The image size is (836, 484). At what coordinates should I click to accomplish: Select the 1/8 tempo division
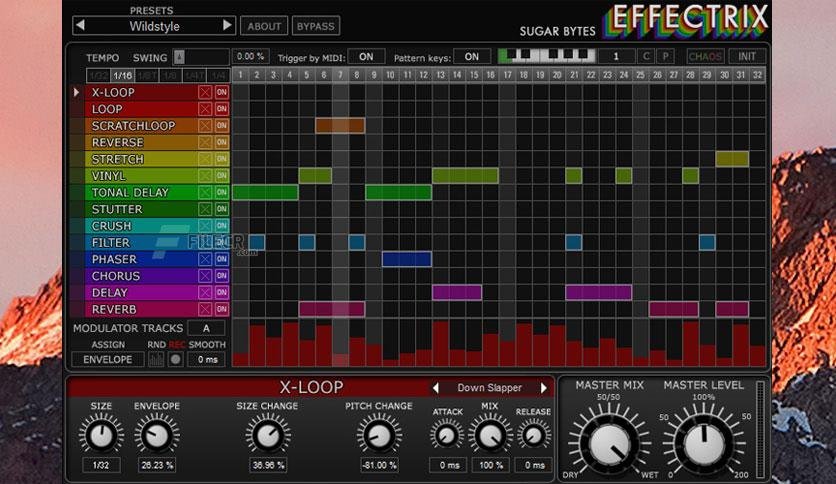(170, 76)
